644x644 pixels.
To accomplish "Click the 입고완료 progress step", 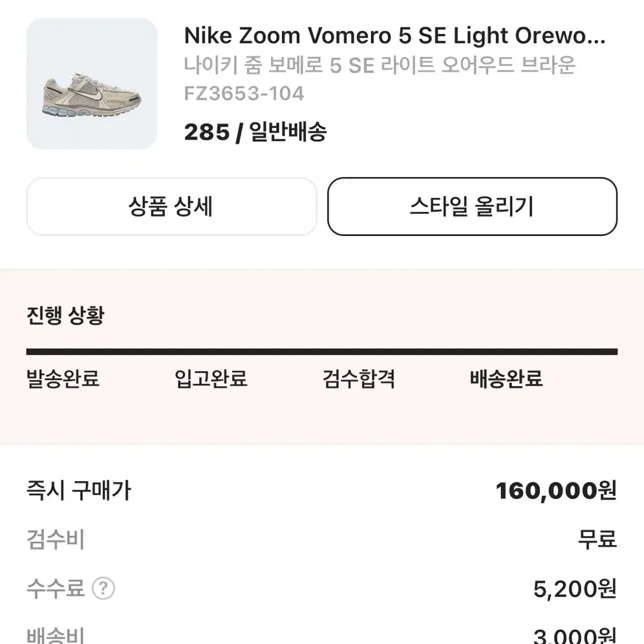I will pyautogui.click(x=211, y=378).
